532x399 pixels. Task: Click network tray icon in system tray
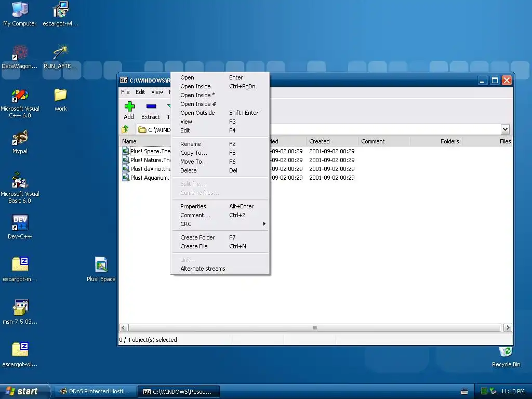tap(493, 391)
